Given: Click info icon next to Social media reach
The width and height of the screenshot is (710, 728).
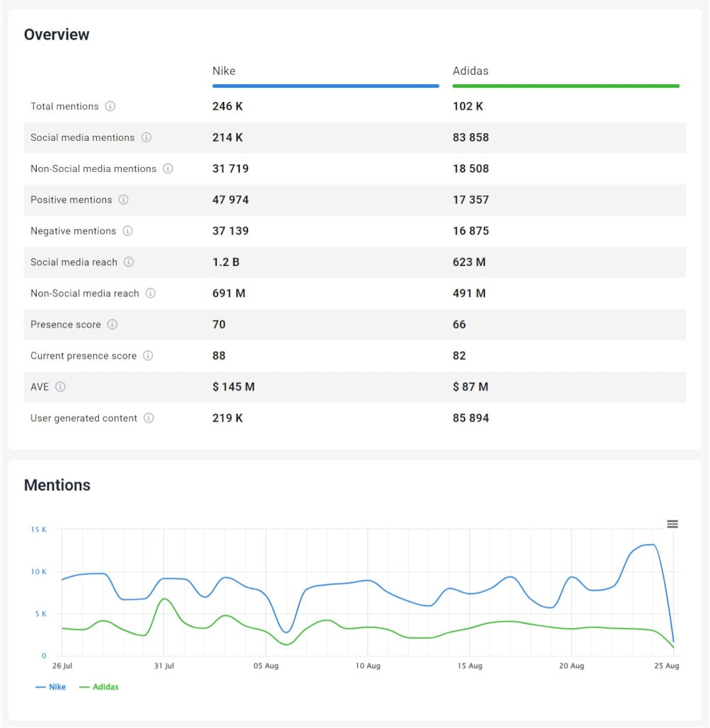Looking at the screenshot, I should pos(129,262).
